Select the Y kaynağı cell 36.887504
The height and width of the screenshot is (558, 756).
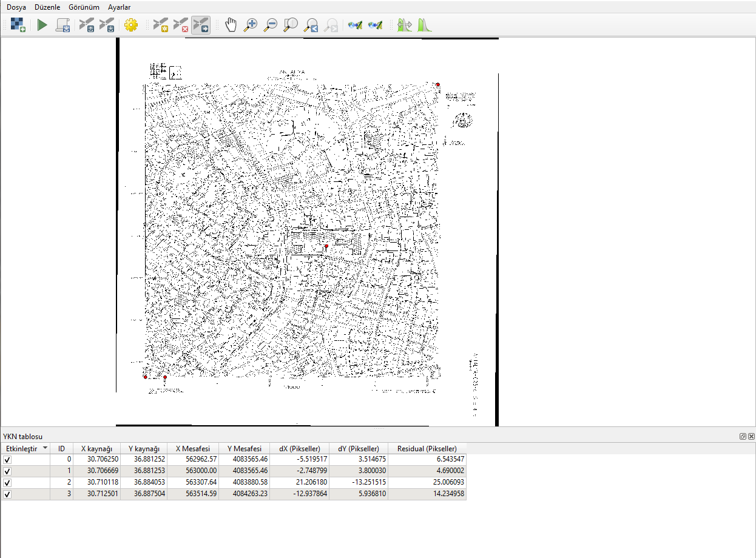click(x=144, y=494)
